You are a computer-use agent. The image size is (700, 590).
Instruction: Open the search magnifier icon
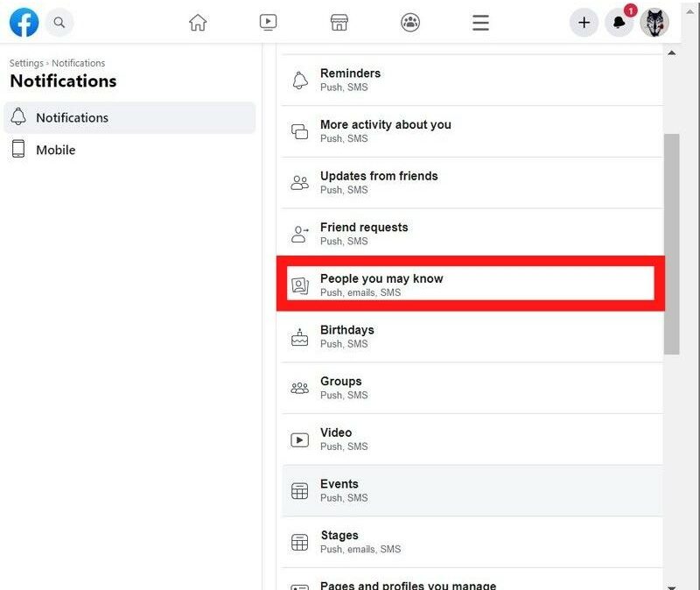pos(59,23)
